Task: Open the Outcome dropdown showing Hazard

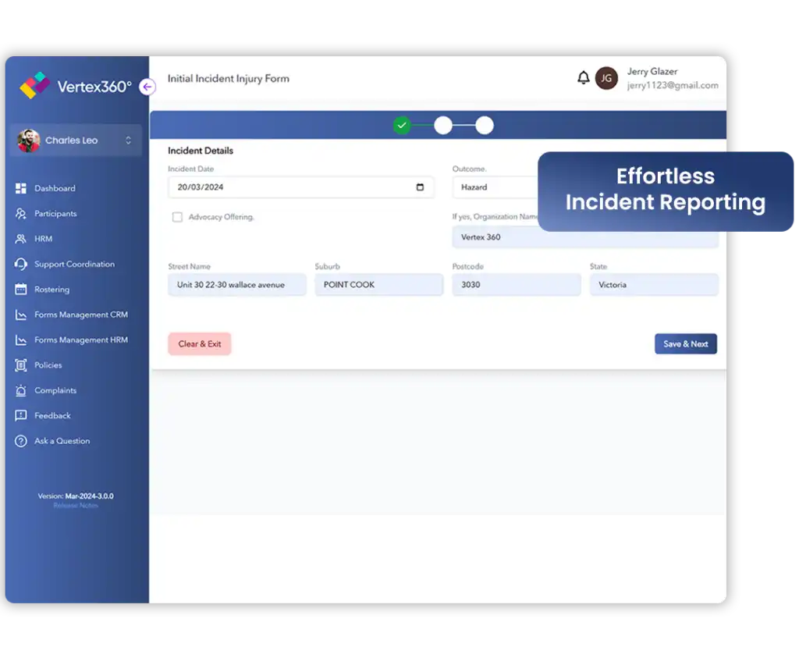Action: click(x=495, y=187)
